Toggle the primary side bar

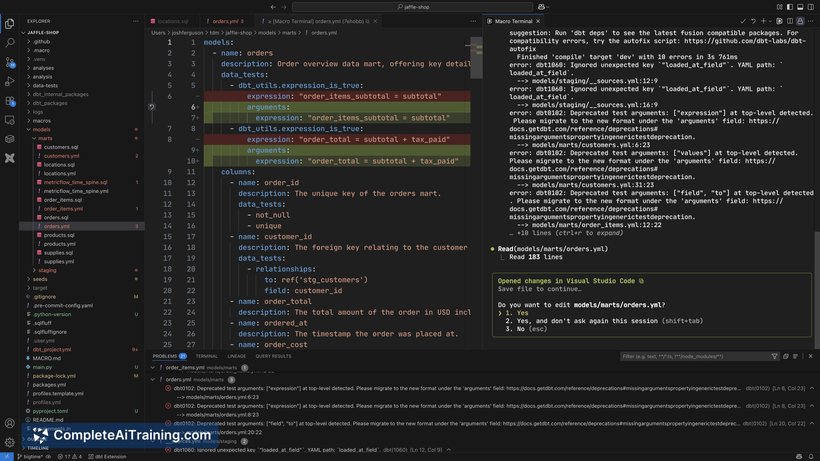tap(790, 7)
